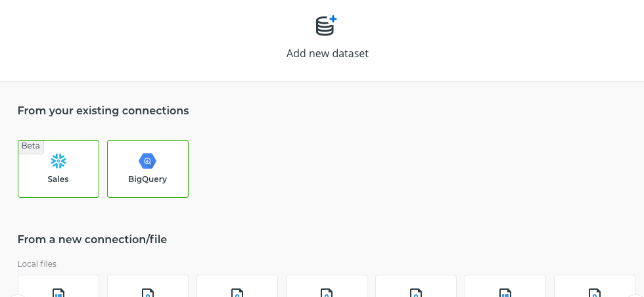Viewport: 644px width, 297px height.
Task: Click the 'Add new dataset' title text
Action: click(327, 54)
